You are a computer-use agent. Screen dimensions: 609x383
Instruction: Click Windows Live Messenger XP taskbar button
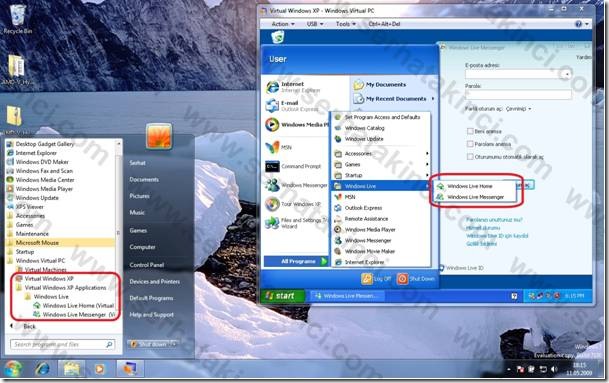click(x=347, y=296)
